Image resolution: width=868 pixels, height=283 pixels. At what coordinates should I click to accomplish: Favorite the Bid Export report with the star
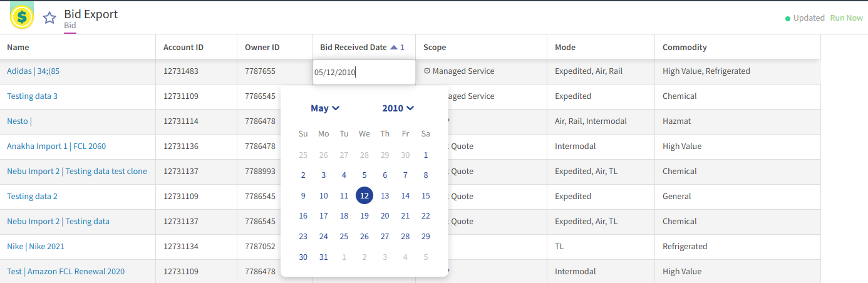click(x=49, y=18)
